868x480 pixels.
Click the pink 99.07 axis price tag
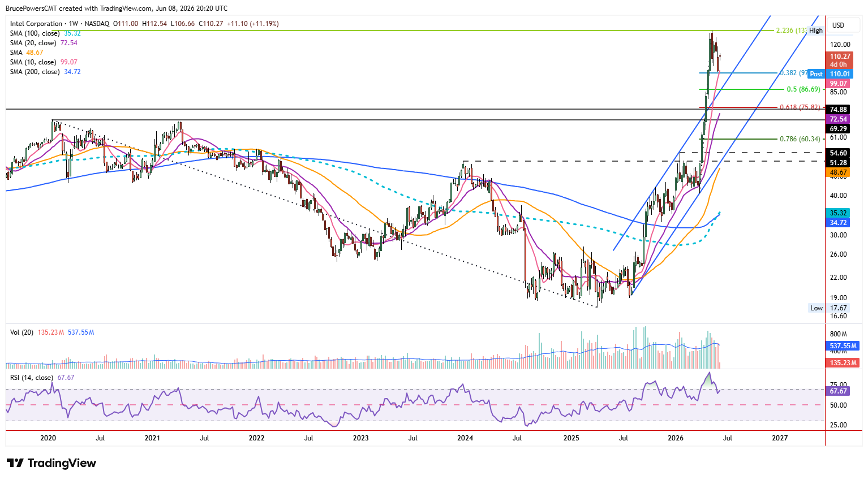coord(838,84)
